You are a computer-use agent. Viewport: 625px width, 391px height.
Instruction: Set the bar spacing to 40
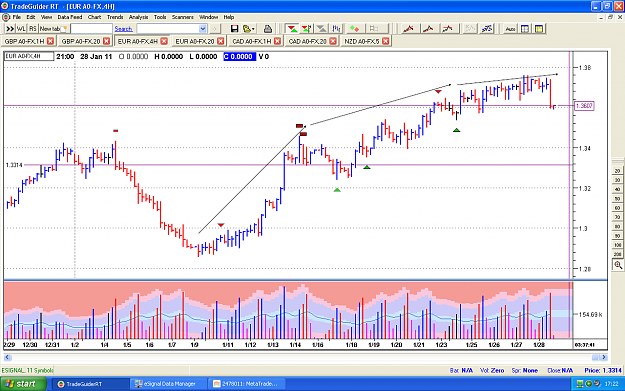click(x=617, y=189)
